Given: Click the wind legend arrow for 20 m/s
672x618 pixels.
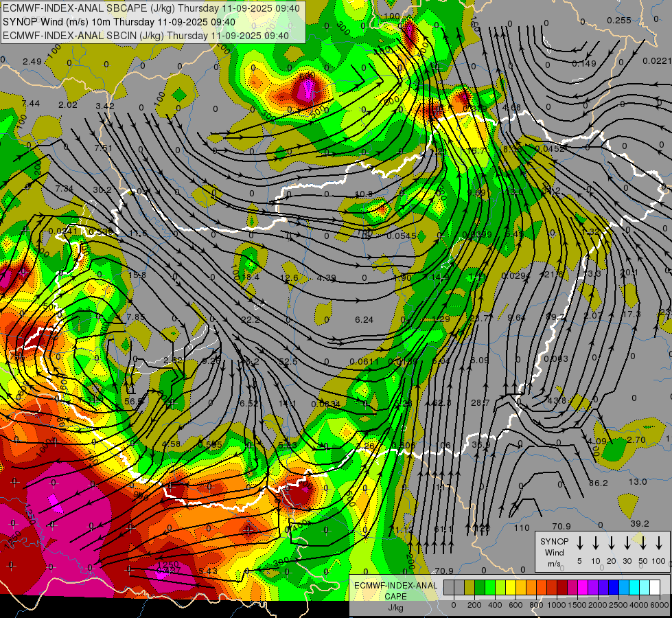Looking at the screenshot, I should tap(612, 542).
